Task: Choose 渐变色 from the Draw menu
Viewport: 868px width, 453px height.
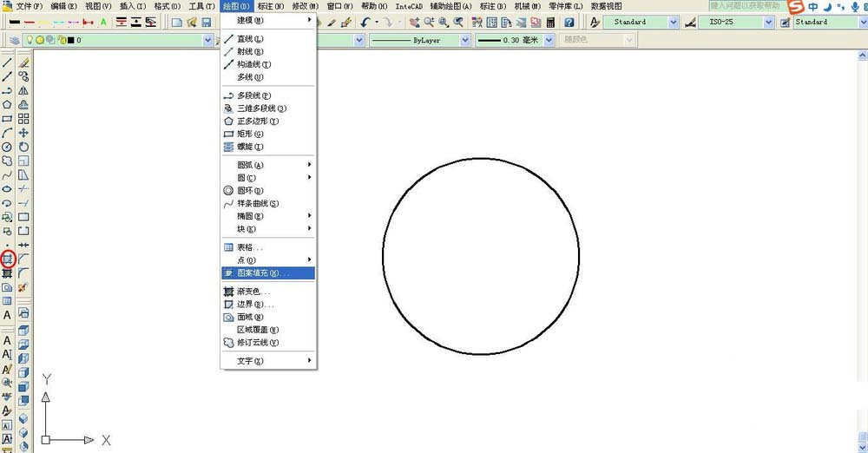Action: [x=268, y=292]
